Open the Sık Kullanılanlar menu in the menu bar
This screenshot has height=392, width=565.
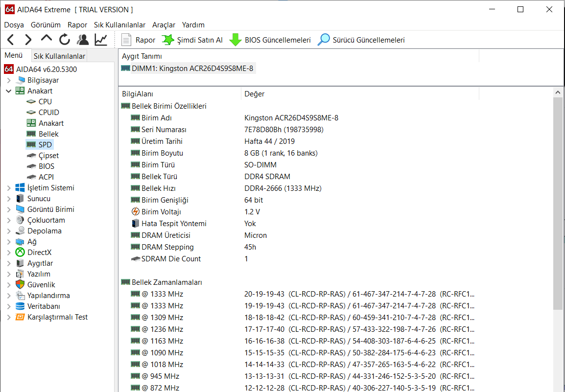coord(119,25)
